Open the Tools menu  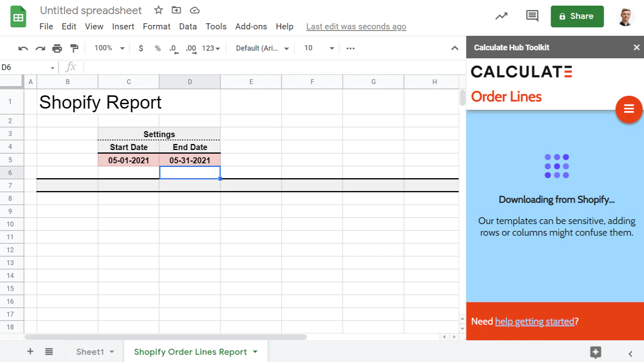pos(216,27)
